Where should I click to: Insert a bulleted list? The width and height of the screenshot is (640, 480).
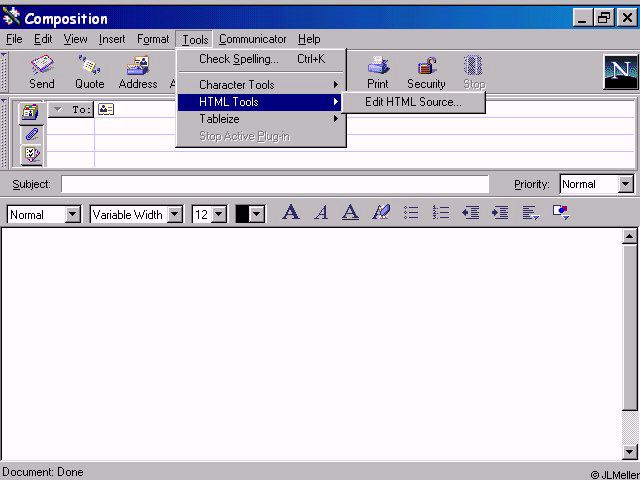point(411,213)
